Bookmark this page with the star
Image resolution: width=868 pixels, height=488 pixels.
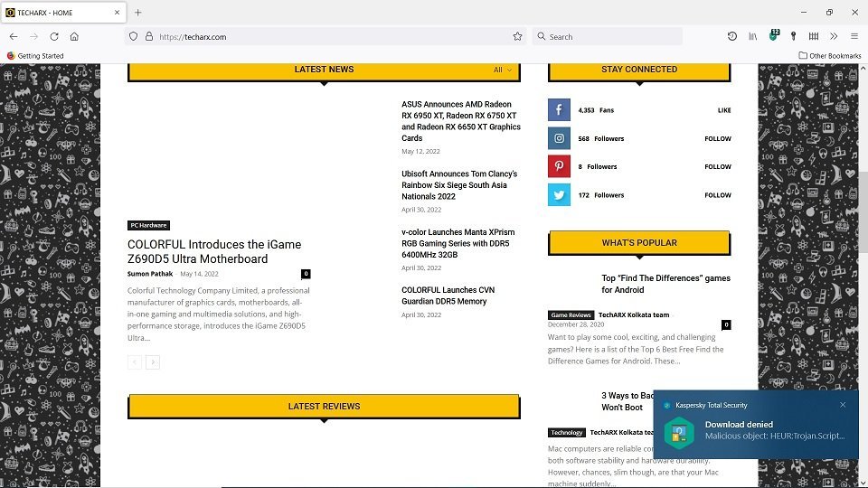[517, 36]
